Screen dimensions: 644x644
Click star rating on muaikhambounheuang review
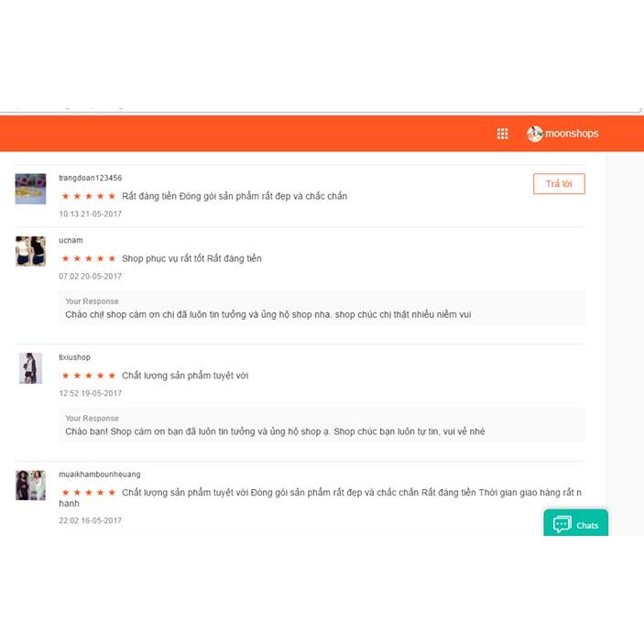88,493
